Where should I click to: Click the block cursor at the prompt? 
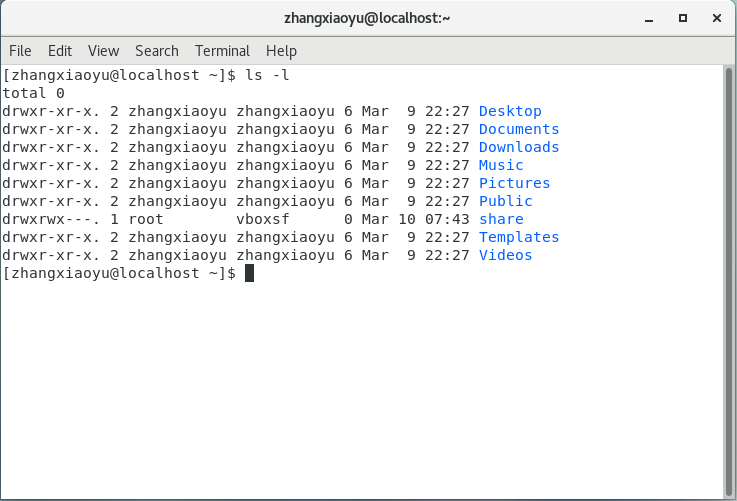pyautogui.click(x=249, y=273)
